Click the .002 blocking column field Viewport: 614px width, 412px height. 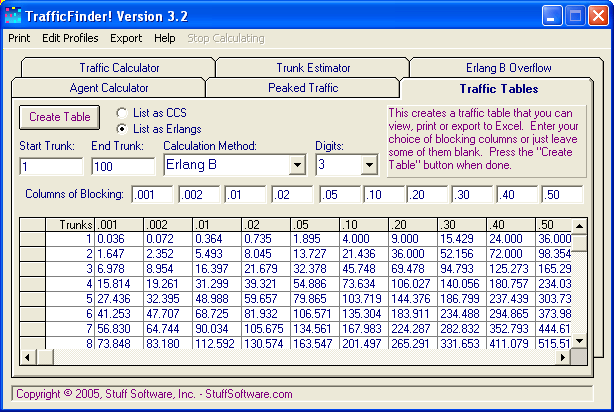199,195
